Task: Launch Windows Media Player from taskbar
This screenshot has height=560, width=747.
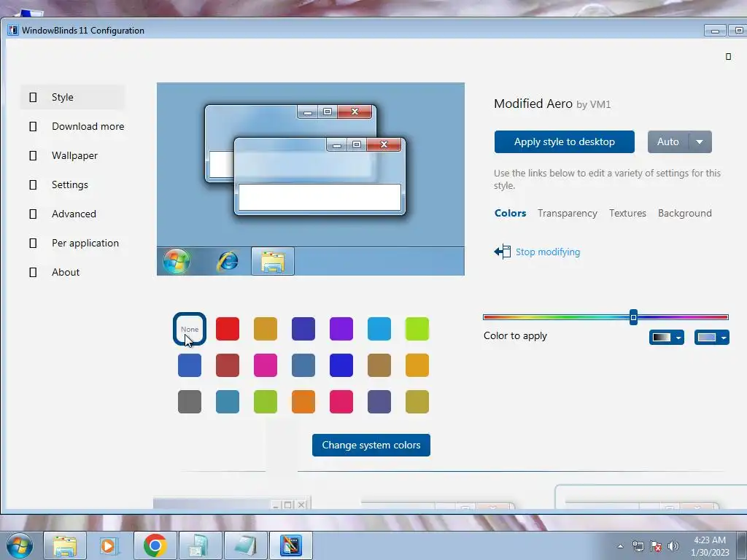Action: click(109, 545)
